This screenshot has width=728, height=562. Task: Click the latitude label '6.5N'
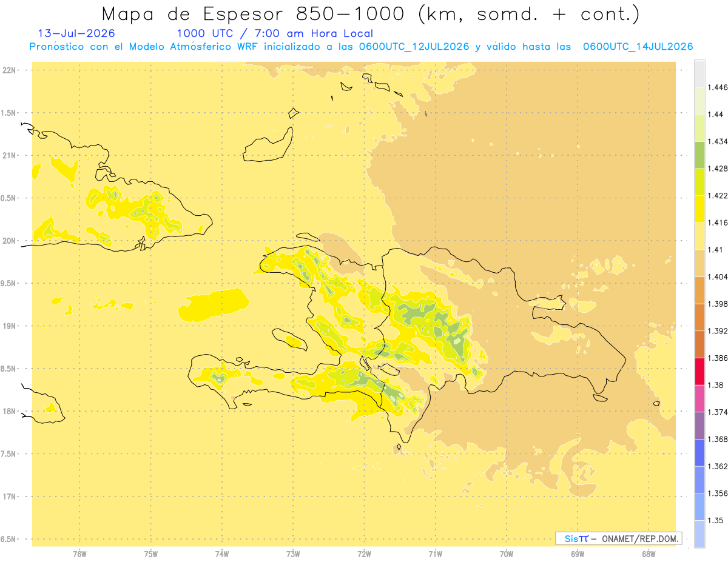pyautogui.click(x=9, y=539)
